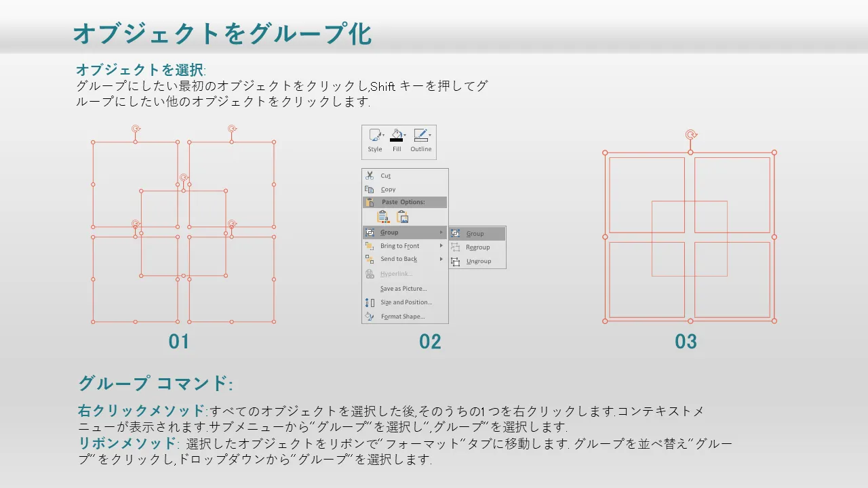Click the center overlapping square in figure 03
Viewport: 868px width, 488px height.
pyautogui.click(x=689, y=238)
